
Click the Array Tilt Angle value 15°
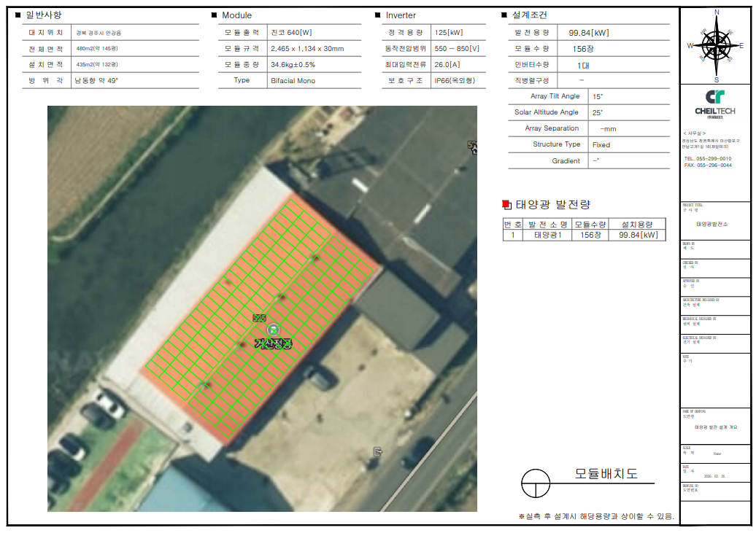click(598, 96)
